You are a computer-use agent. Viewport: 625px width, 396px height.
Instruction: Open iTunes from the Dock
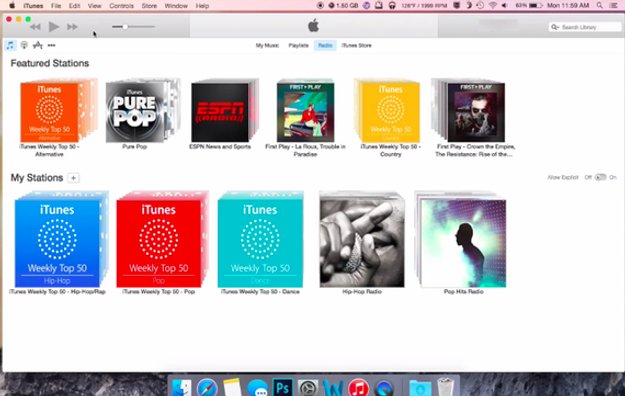click(x=358, y=387)
